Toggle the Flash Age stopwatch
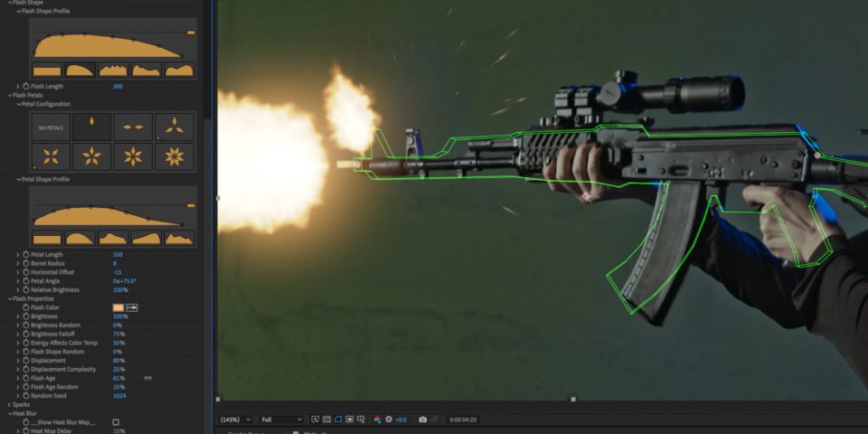 25,378
